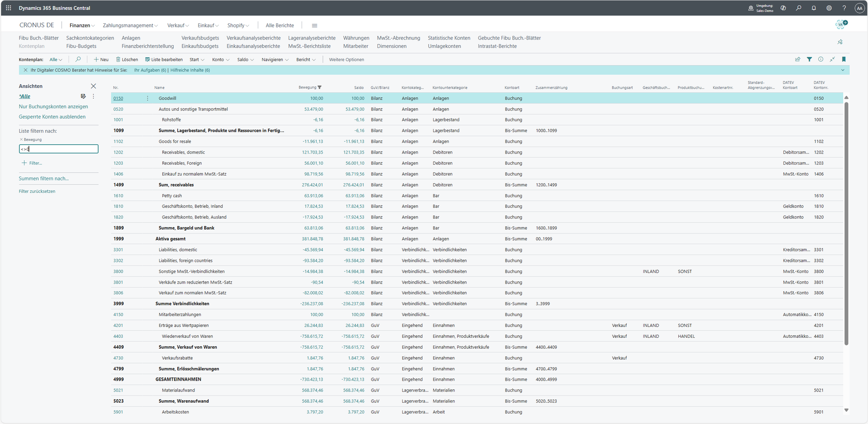Expand the Finanzen menu dropdown

click(x=82, y=26)
